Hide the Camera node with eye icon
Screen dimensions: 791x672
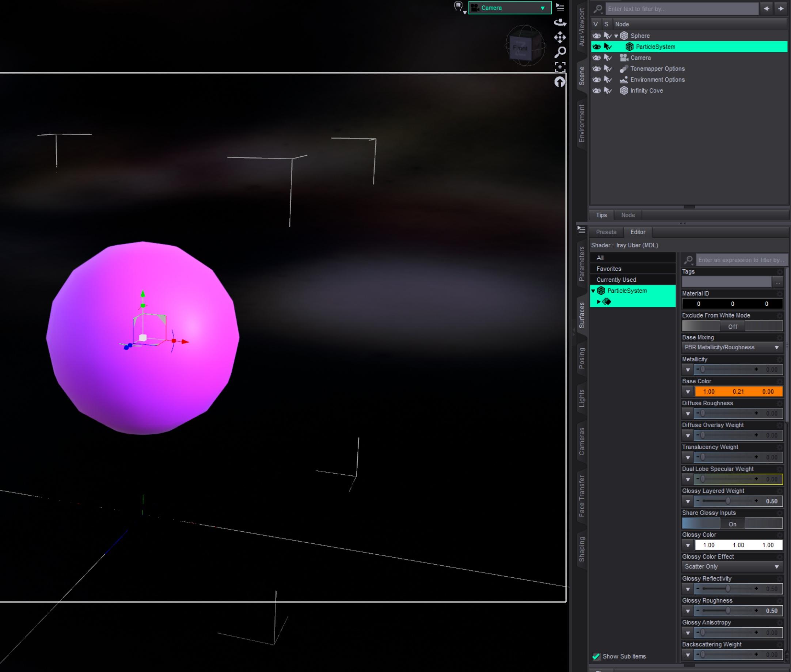pyautogui.click(x=596, y=58)
